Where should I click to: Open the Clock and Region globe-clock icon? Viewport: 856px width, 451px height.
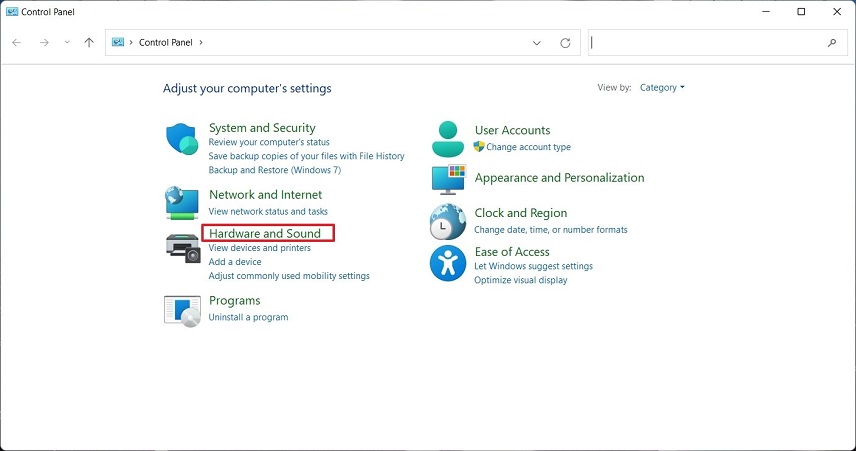(x=448, y=222)
